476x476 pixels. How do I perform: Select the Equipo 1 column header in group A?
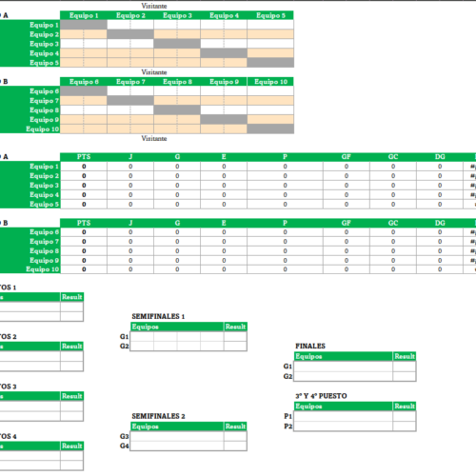tap(84, 15)
